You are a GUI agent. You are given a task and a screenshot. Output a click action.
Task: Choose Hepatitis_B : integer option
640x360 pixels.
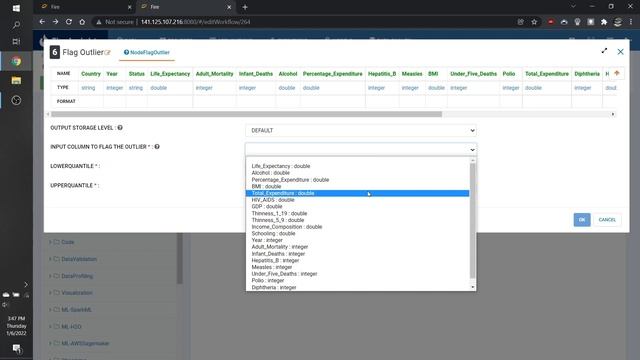coord(358,260)
